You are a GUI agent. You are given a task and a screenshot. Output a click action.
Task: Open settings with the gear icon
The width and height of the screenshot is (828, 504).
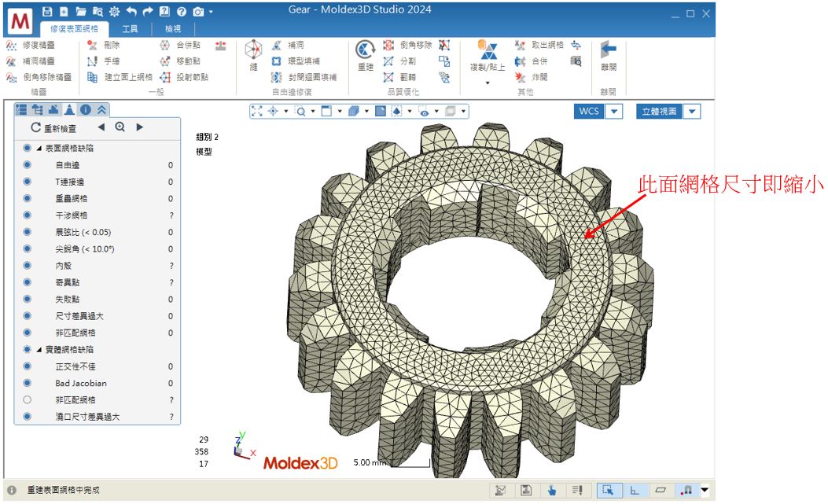pos(115,12)
